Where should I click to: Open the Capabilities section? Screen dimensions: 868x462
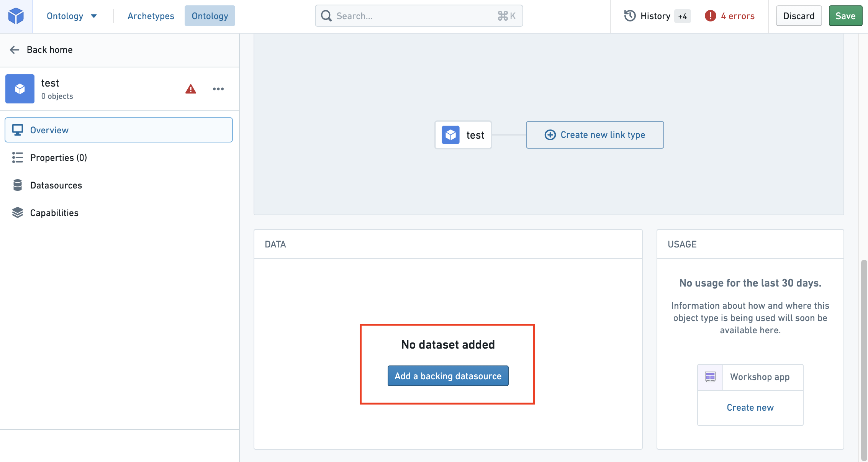[x=119, y=213]
